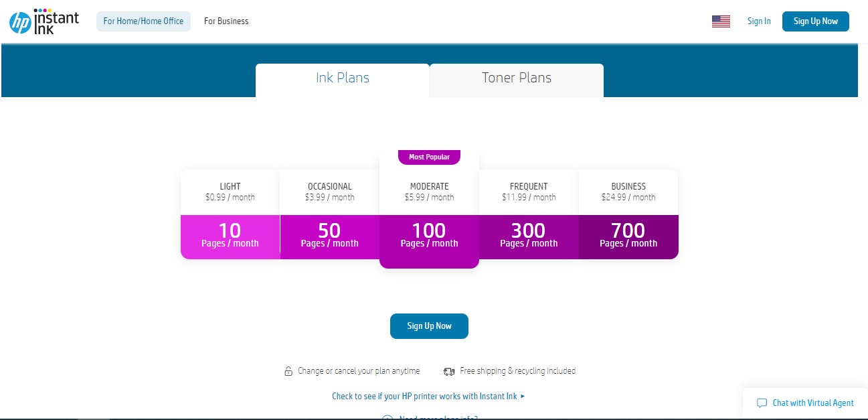Click the chat bubble icon

pos(762,403)
